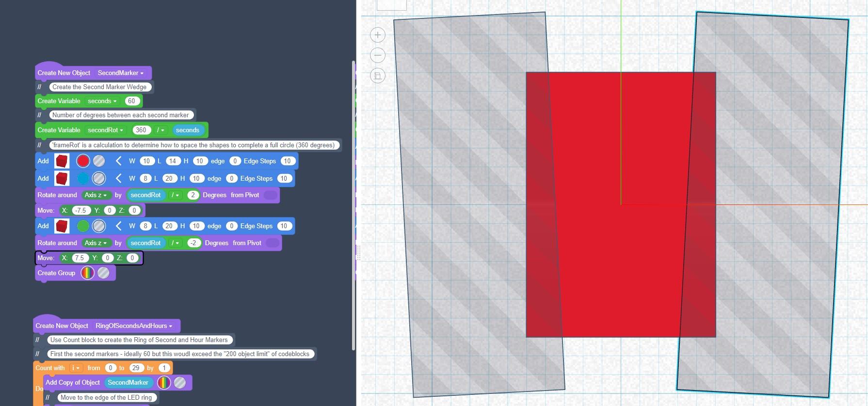This screenshot has height=406, width=868.
Task: Open the RingOfSecondsAndHours object dropdown
Action: [x=134, y=326]
